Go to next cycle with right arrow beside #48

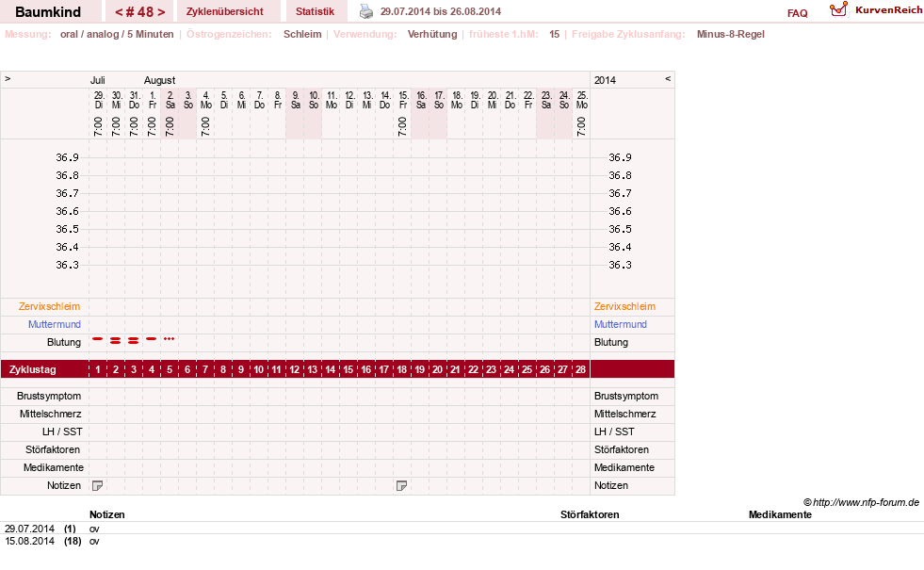(161, 12)
